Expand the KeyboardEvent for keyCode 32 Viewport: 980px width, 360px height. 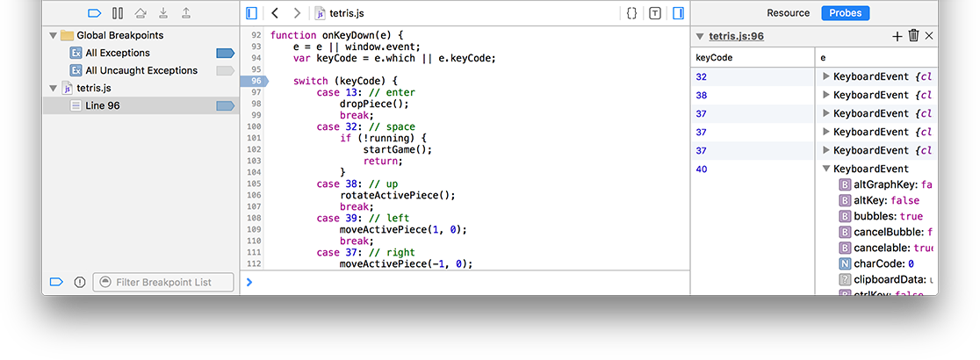[826, 77]
